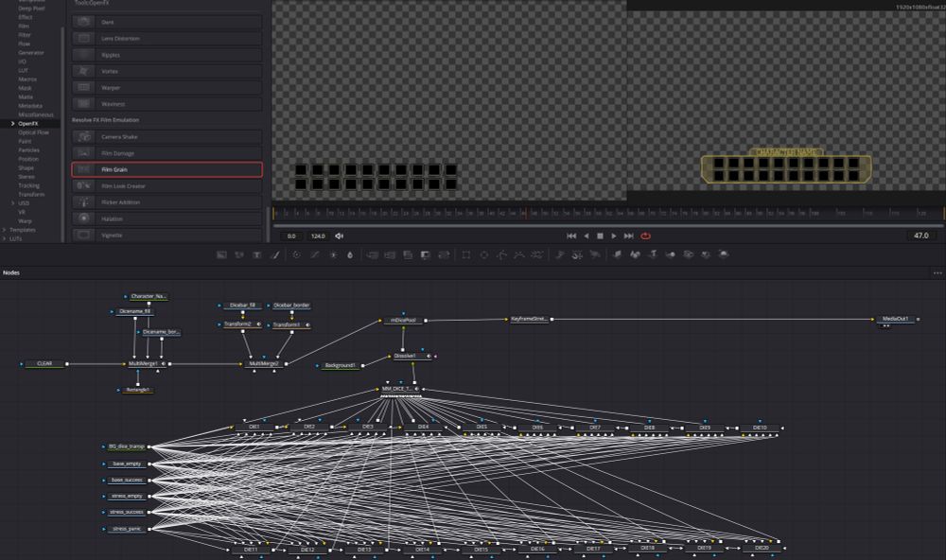Add a Matte Control node from the toolbar
This screenshot has height=560, width=946.
408,254
